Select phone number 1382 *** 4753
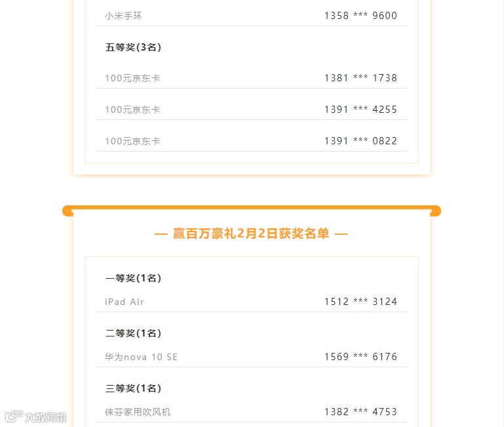504x427 pixels. click(360, 411)
